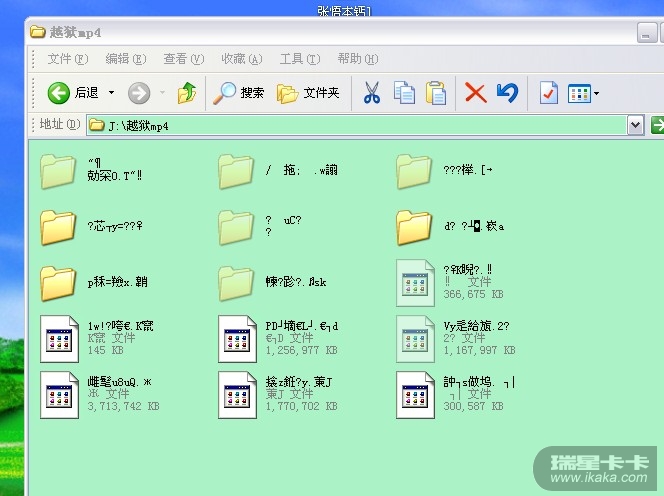Screen dimensions: 664x496
Task: Select the 1,770,702 KB file icon
Action: coord(237,395)
